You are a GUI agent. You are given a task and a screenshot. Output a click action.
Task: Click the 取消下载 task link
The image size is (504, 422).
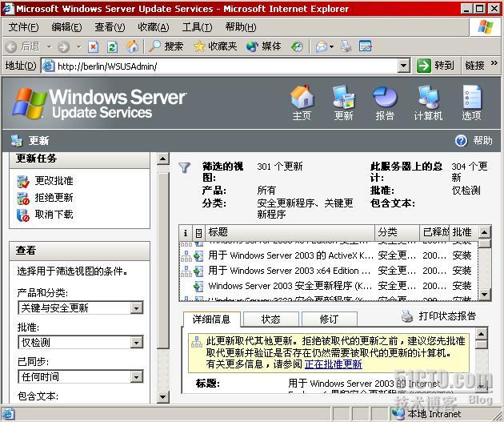point(54,215)
